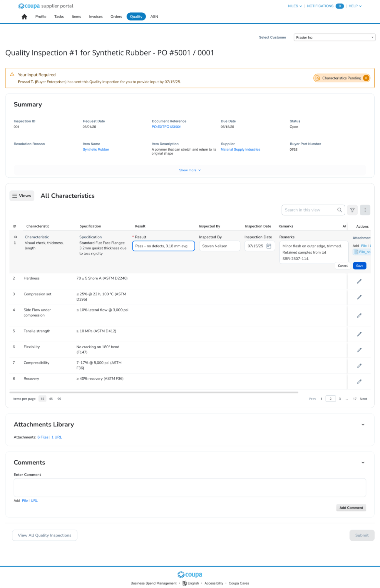Edit the Tensile strength row pencil icon
This screenshot has width=380, height=588.
tap(359, 334)
